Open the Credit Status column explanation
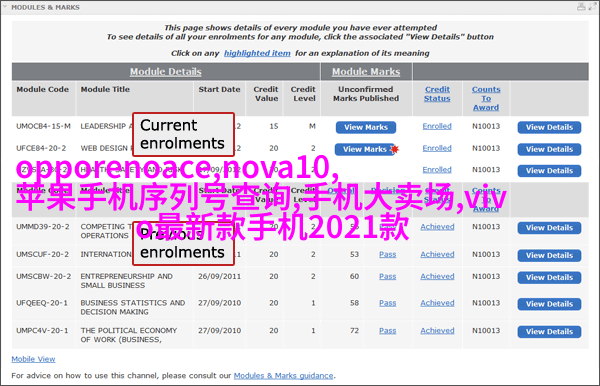 [x=437, y=94]
